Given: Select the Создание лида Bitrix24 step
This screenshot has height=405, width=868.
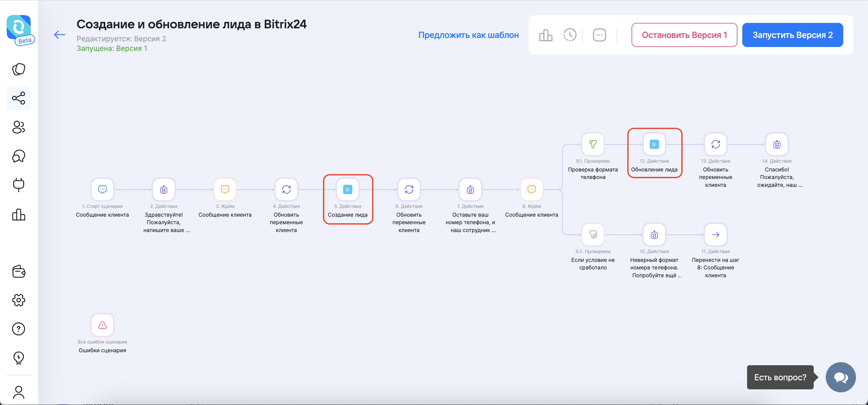Looking at the screenshot, I should pos(347,190).
